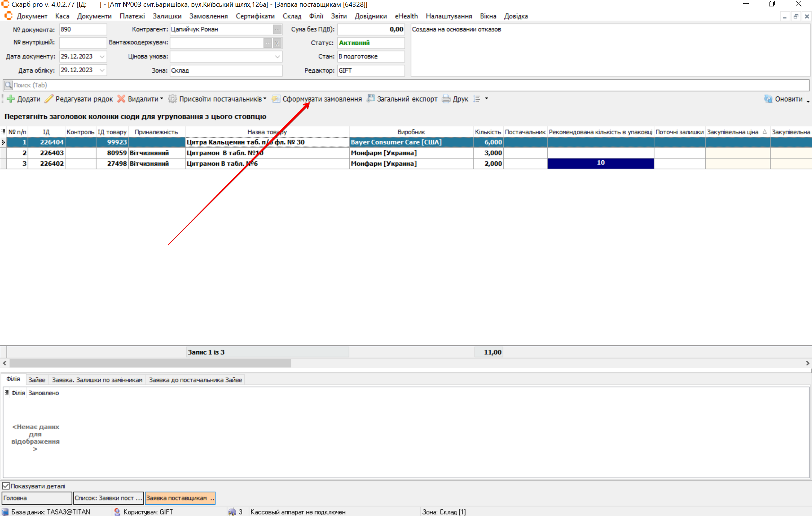Click the Сформувати замовлення toolbar icon
Viewport: 812px width, 516px height.
point(276,99)
